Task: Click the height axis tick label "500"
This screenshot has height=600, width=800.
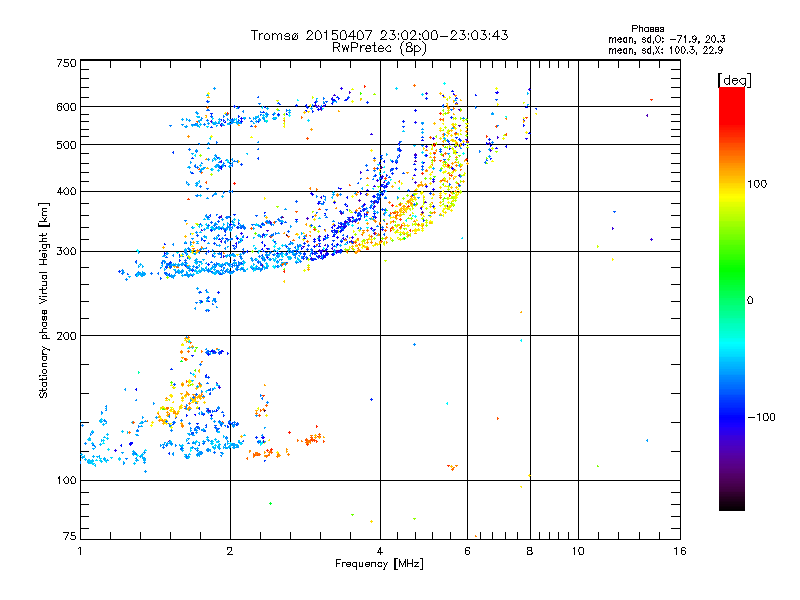Action: 66,145
